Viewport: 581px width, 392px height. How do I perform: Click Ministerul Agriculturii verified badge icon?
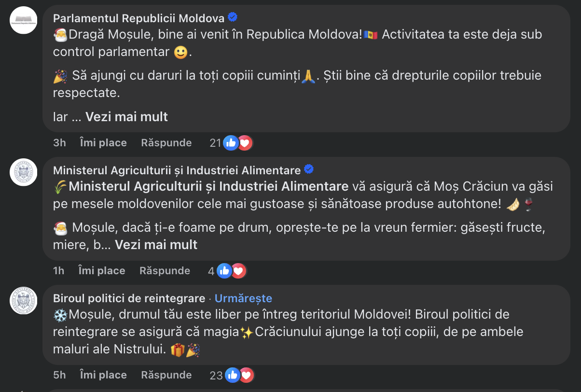(308, 170)
